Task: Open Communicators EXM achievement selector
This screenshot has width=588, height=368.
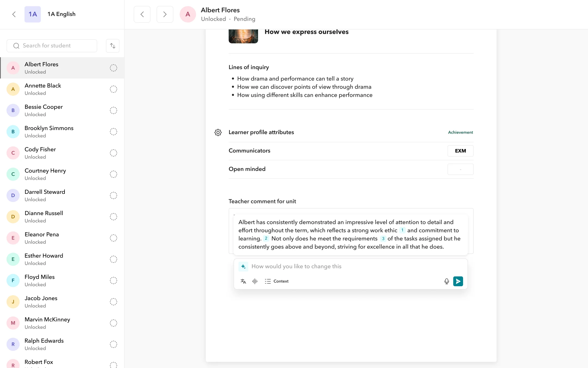Action: click(x=461, y=151)
